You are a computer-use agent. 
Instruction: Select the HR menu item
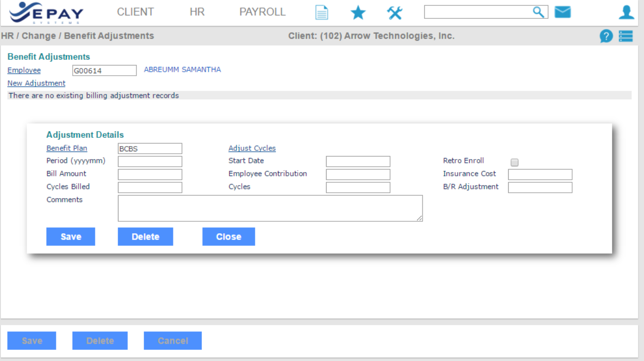(x=197, y=12)
